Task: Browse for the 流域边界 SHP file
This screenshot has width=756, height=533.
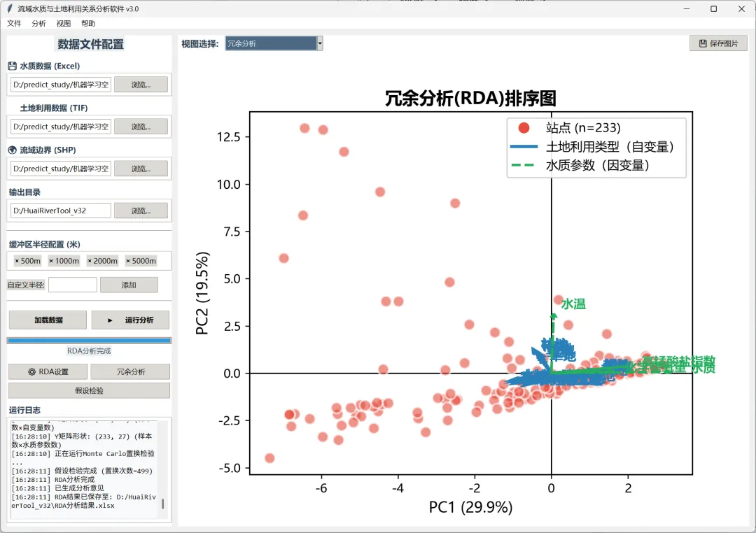Action: [x=141, y=169]
